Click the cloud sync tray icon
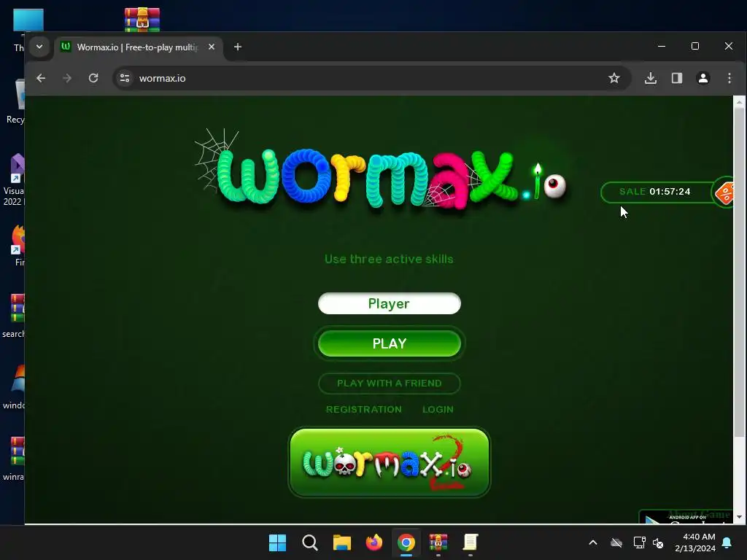 pos(616,542)
